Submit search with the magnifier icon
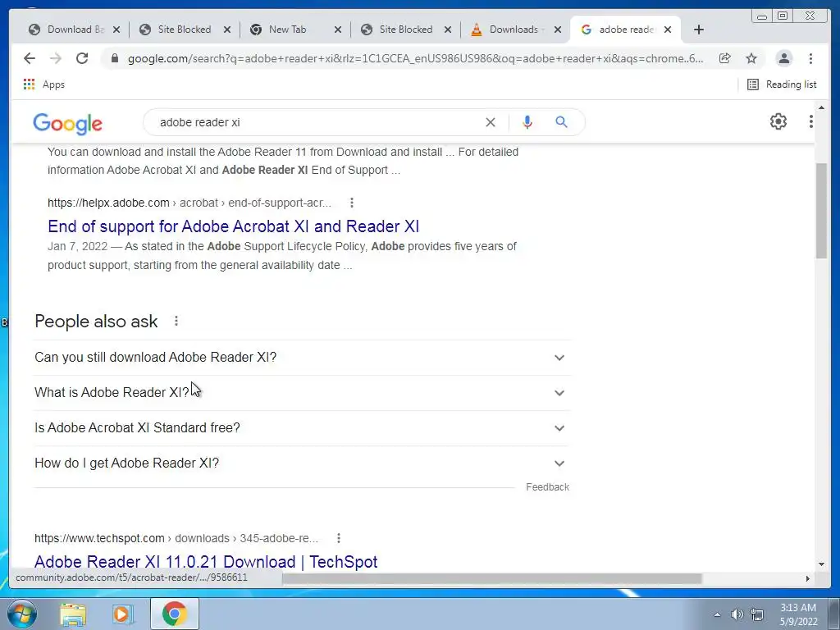The height and width of the screenshot is (630, 840). [561, 122]
